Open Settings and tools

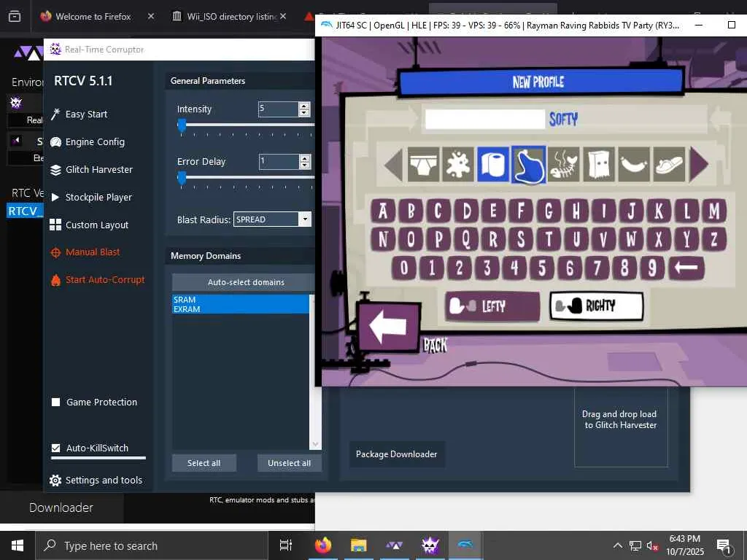click(96, 480)
